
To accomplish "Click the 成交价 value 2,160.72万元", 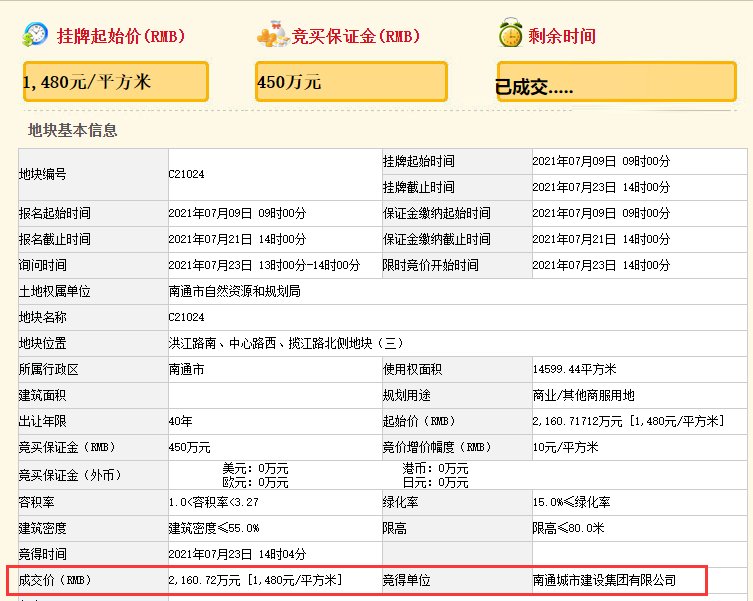I will coord(205,580).
